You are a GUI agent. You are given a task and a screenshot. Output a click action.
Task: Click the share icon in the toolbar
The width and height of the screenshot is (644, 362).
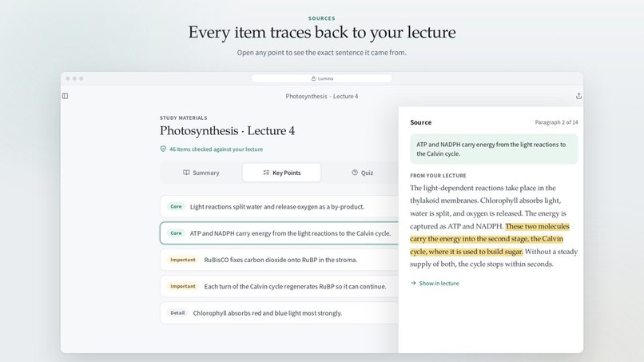pos(578,96)
